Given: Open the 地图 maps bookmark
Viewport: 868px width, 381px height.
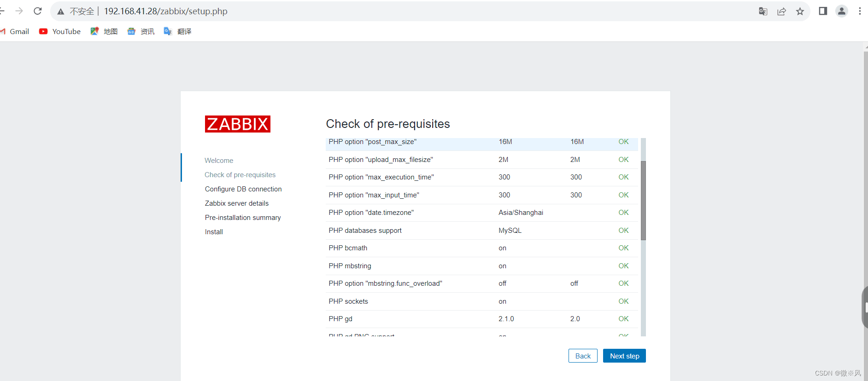Looking at the screenshot, I should tap(104, 31).
